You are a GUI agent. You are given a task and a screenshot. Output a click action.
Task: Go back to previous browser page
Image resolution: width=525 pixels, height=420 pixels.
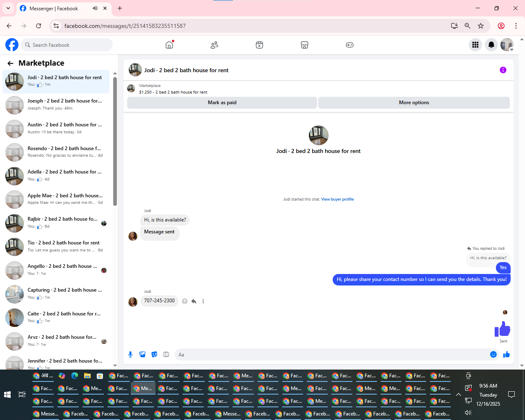(9, 26)
